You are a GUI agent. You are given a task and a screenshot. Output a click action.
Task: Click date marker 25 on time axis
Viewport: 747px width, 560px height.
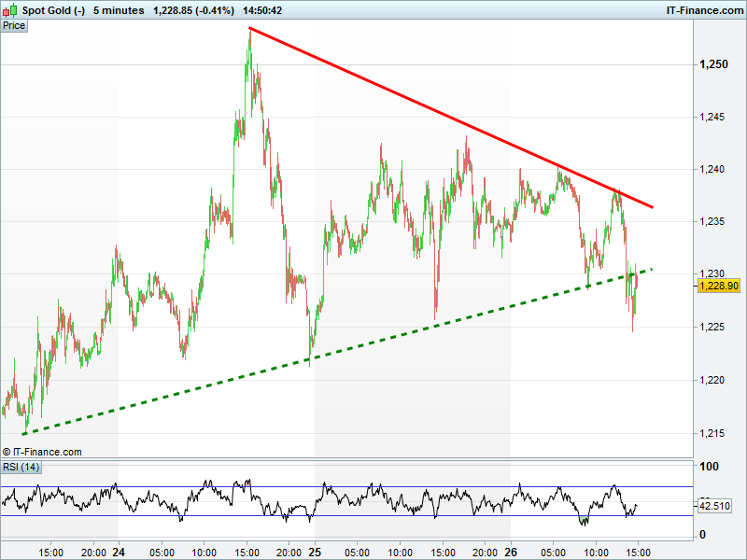click(315, 552)
